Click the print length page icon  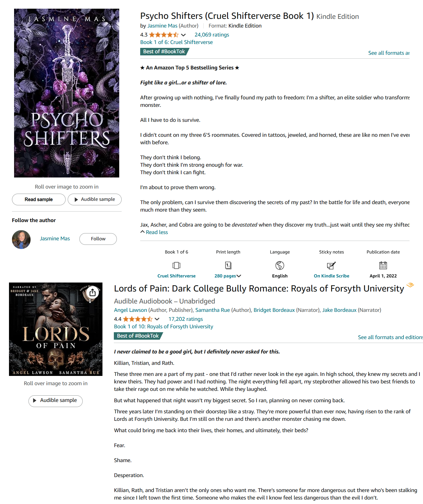click(x=228, y=265)
